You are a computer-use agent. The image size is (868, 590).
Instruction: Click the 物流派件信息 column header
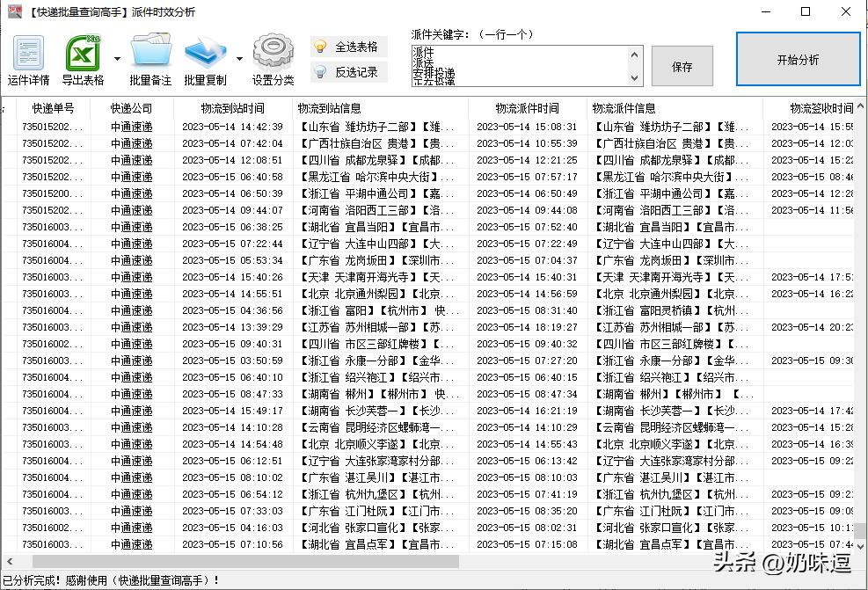point(675,108)
